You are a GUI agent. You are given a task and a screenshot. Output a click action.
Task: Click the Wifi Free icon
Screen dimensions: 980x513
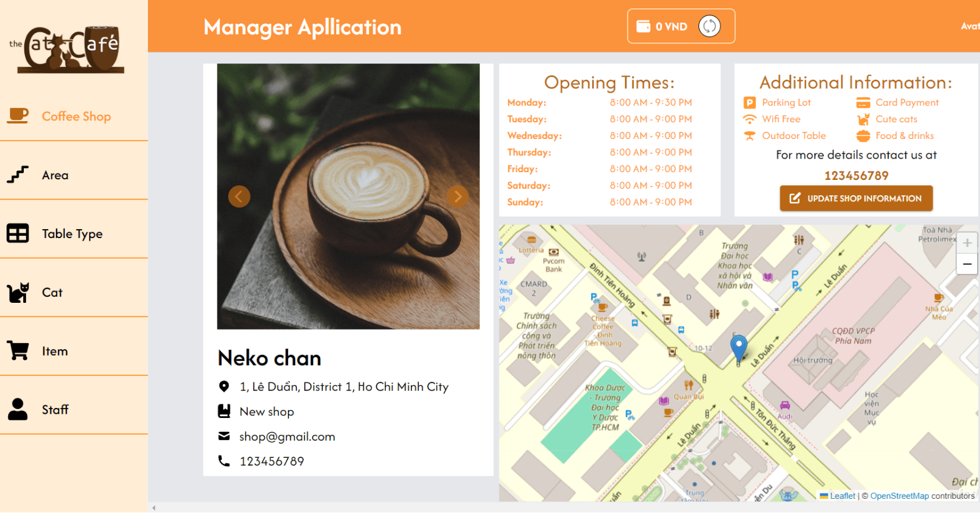pos(750,119)
